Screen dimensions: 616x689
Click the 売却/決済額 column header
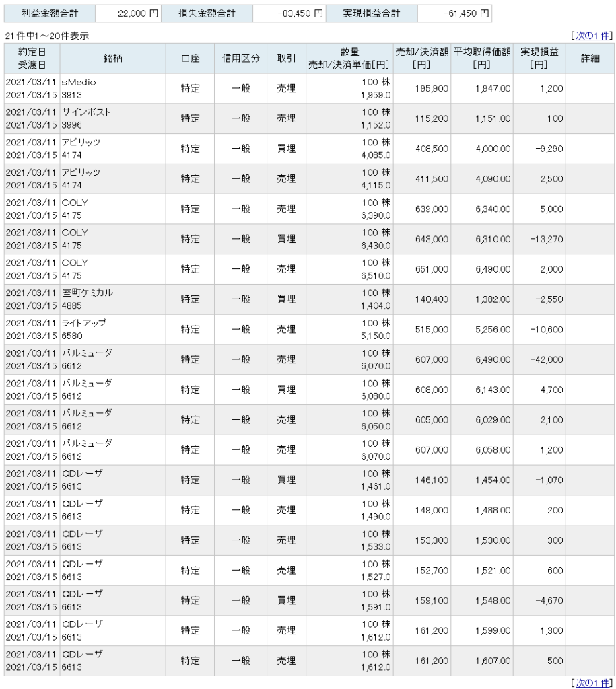421,59
